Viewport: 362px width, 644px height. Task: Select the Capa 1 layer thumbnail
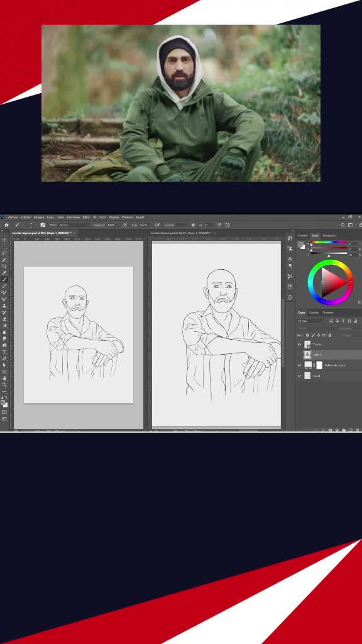[x=307, y=355]
